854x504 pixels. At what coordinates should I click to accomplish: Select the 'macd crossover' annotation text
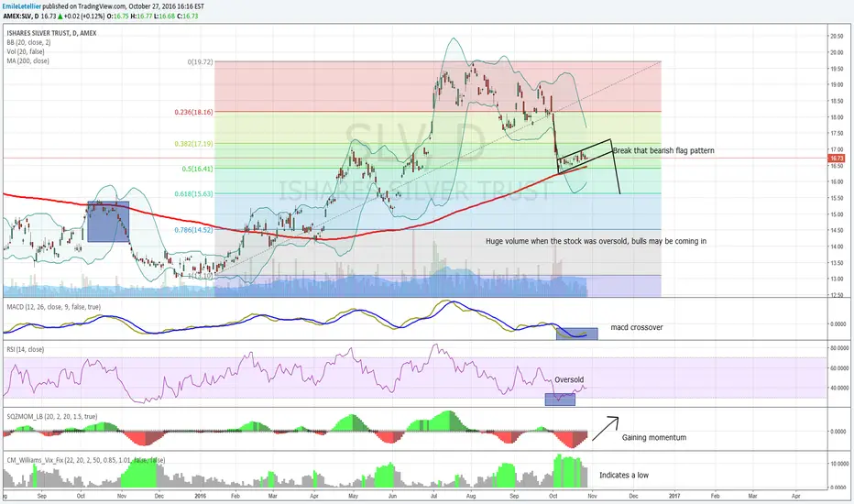click(637, 327)
